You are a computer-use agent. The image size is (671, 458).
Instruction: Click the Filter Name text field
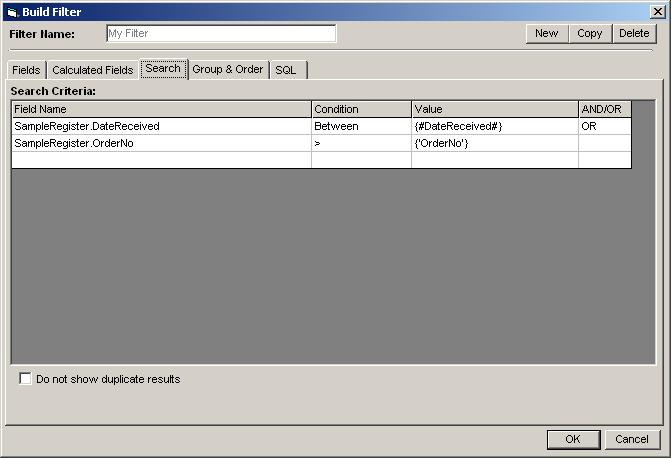(x=221, y=33)
